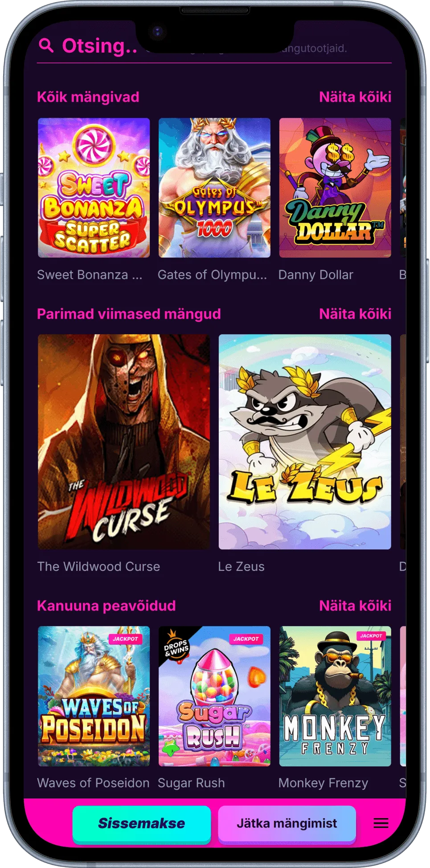Click JACKPOT badge on Waves of Poseidon
This screenshot has height=868, width=430.
coord(125,639)
